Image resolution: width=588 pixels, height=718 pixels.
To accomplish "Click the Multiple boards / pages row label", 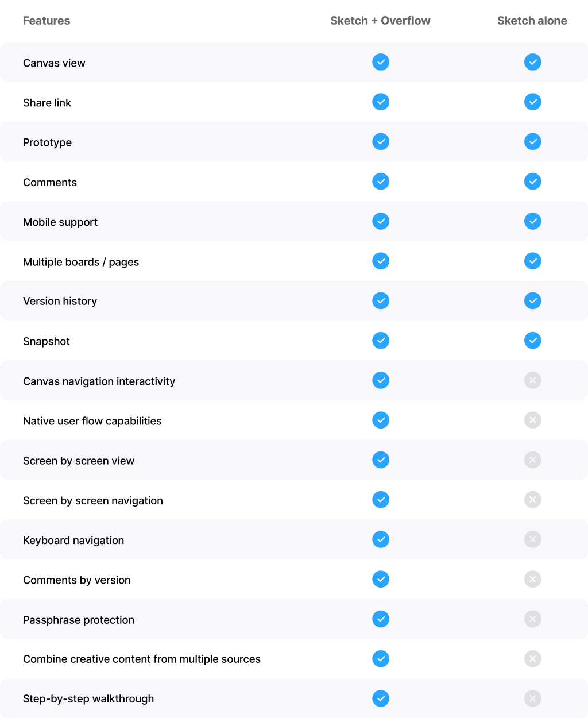I will [81, 262].
